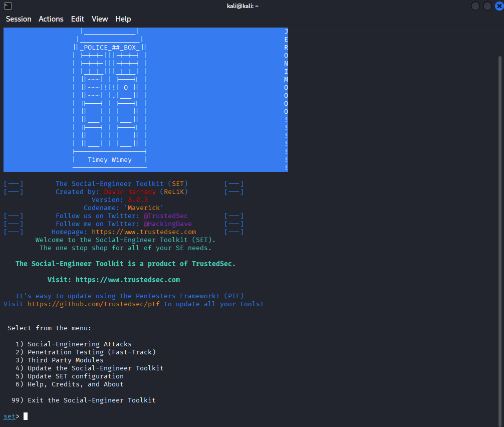The image size is (504, 427).
Task: Click the 'Exit the Social-Engineer Toolkit' line
Action: [91, 400]
